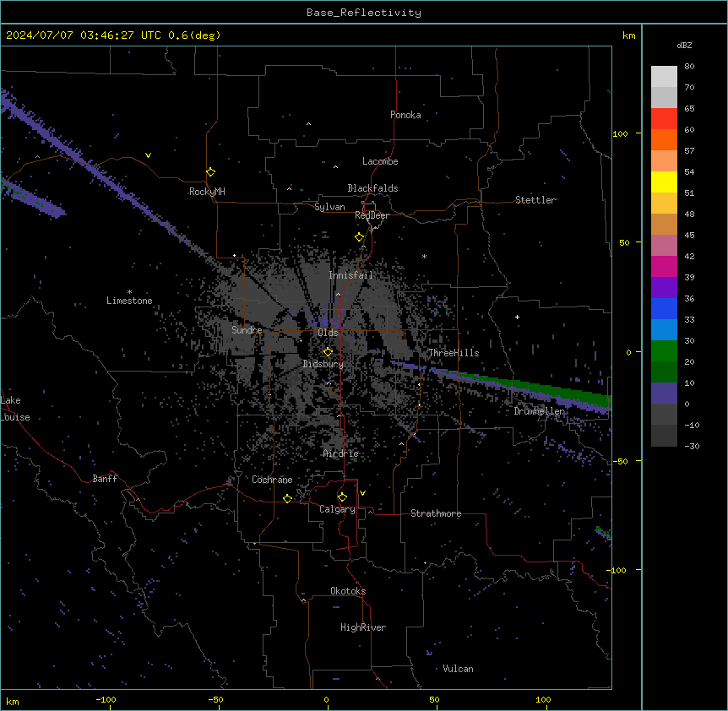Click the ThreeHills label

pos(454,353)
